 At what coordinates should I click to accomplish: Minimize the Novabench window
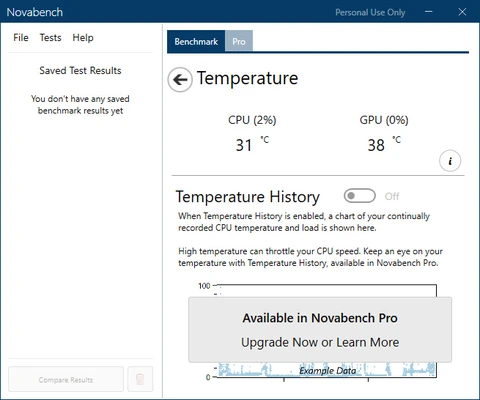pos(429,12)
